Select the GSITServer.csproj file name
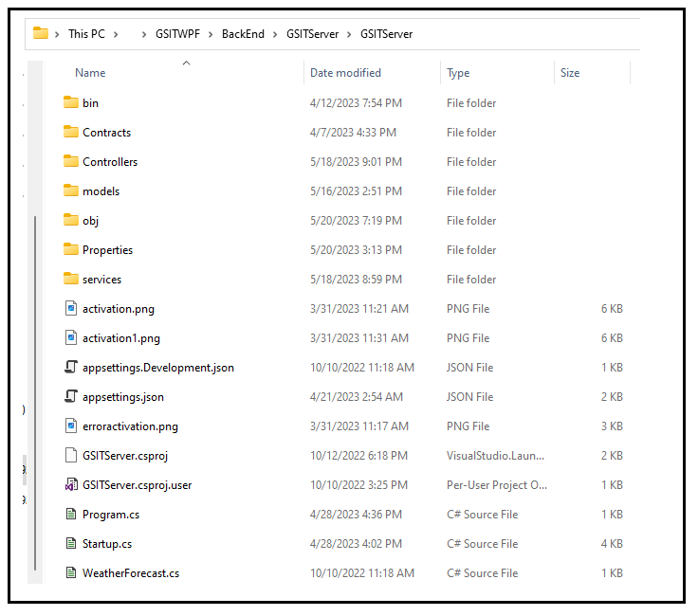 (125, 456)
